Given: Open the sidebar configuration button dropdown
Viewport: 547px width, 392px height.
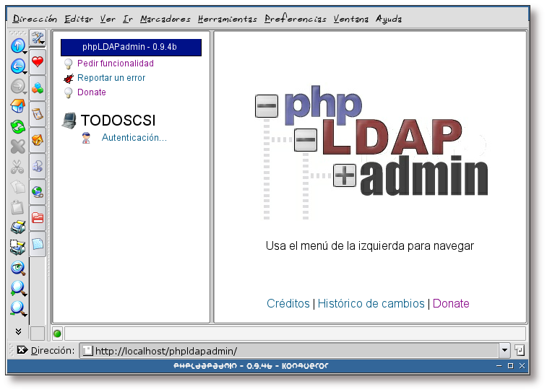Looking at the screenshot, I should (x=38, y=38).
